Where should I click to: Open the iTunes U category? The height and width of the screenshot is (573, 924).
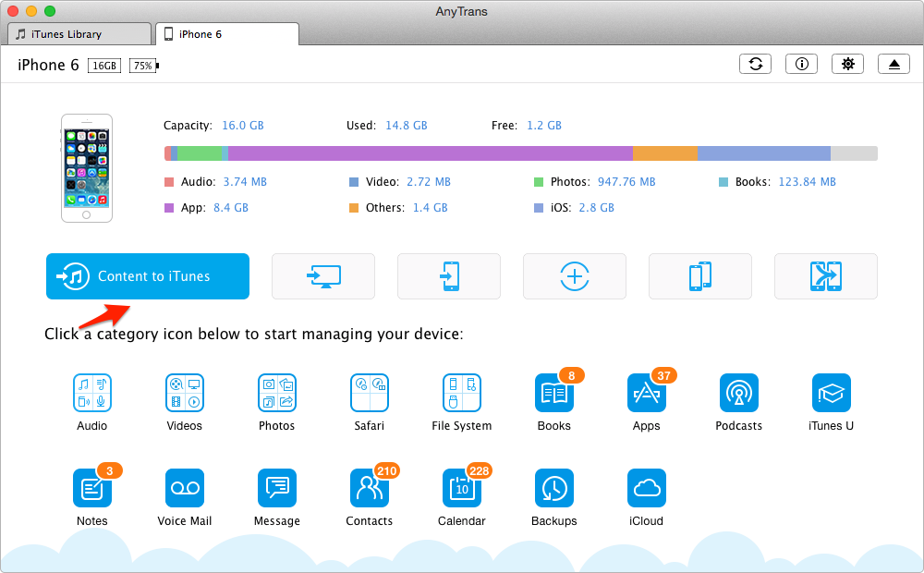(832, 393)
